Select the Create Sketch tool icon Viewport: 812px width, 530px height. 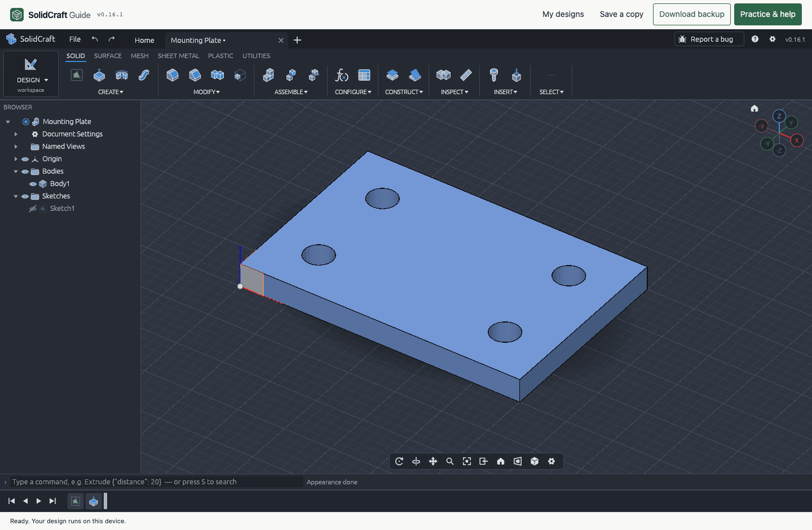click(77, 75)
